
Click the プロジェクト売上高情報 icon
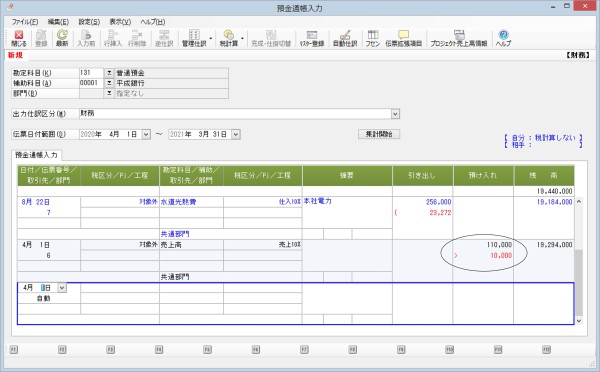point(459,38)
